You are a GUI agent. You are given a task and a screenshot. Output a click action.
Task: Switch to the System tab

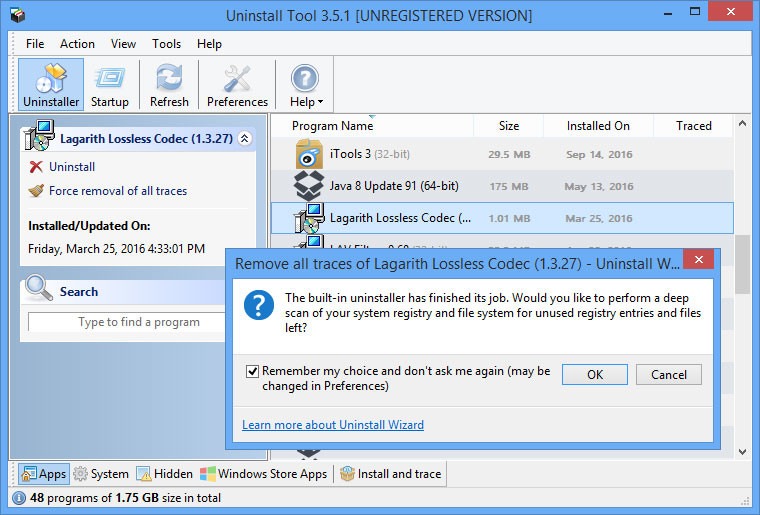pyautogui.click(x=101, y=473)
